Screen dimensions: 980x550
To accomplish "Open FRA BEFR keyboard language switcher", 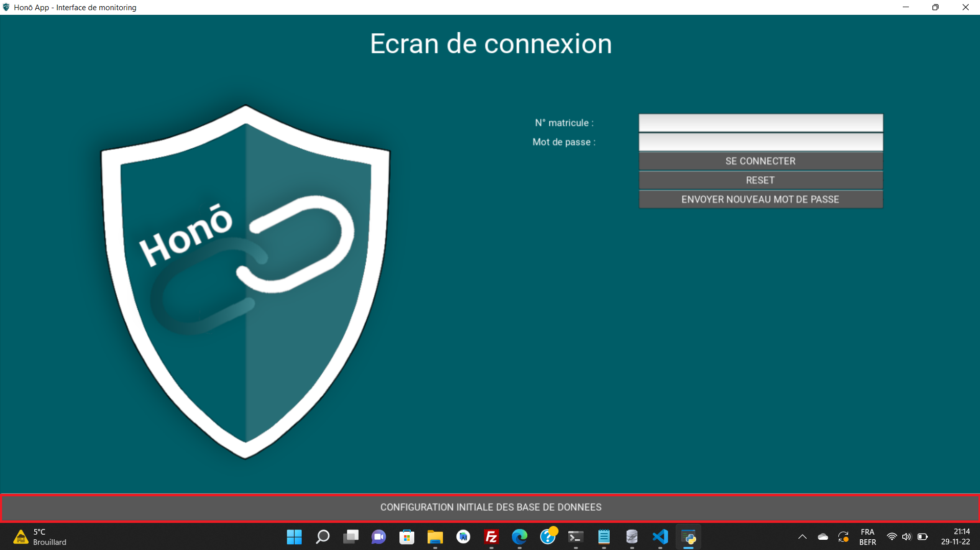I will pos(867,537).
